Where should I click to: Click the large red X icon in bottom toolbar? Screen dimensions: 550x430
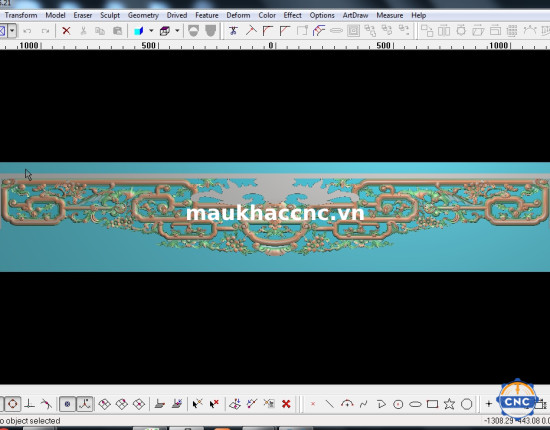286,404
